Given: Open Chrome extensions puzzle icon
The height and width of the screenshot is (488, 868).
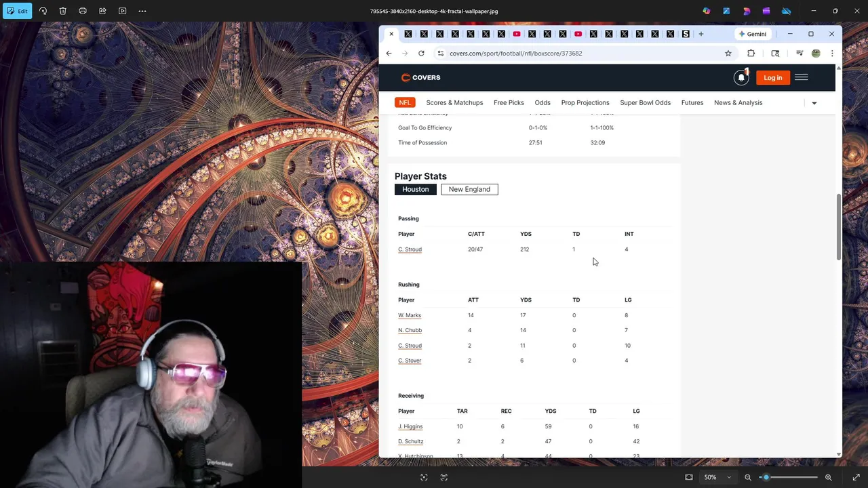Looking at the screenshot, I should 751,53.
